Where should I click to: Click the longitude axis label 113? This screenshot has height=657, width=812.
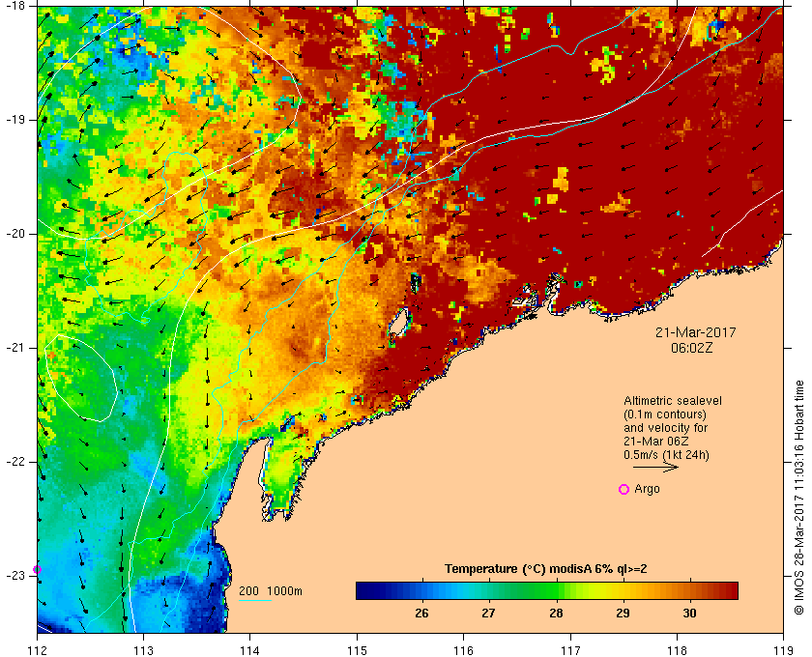(143, 650)
